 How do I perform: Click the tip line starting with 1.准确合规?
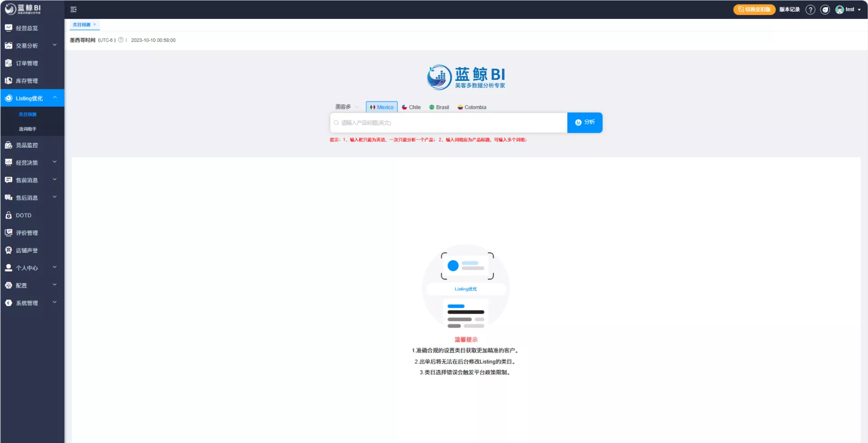coord(465,351)
